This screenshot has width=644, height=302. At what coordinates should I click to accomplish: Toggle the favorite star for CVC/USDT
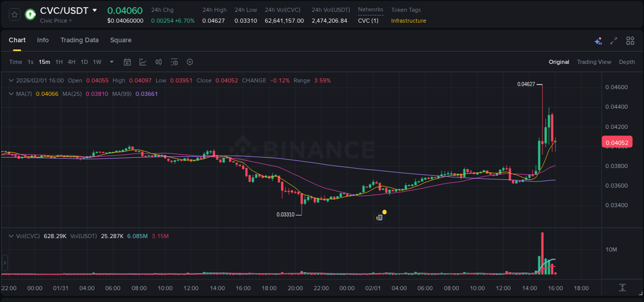click(x=14, y=14)
